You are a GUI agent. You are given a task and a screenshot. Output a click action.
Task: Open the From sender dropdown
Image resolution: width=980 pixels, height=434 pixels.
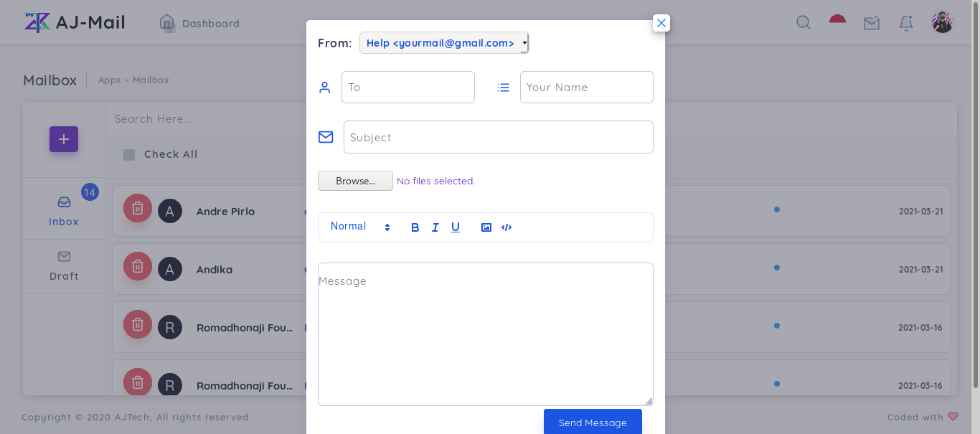coord(444,43)
